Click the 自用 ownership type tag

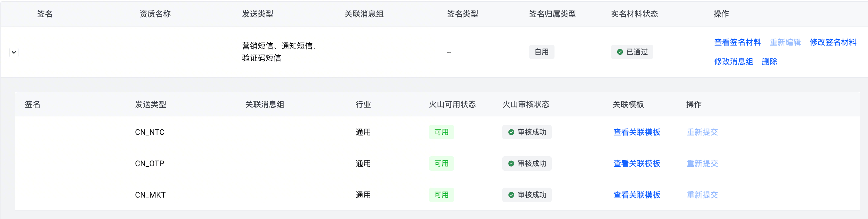542,52
